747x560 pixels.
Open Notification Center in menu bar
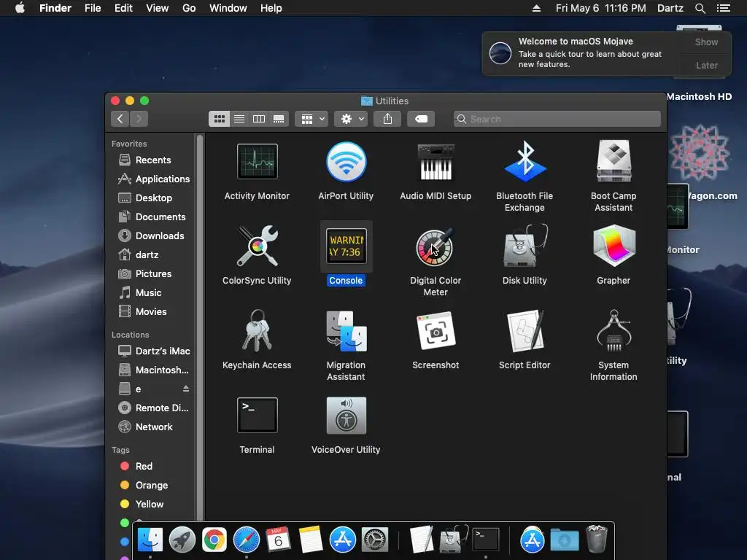pyautogui.click(x=724, y=8)
